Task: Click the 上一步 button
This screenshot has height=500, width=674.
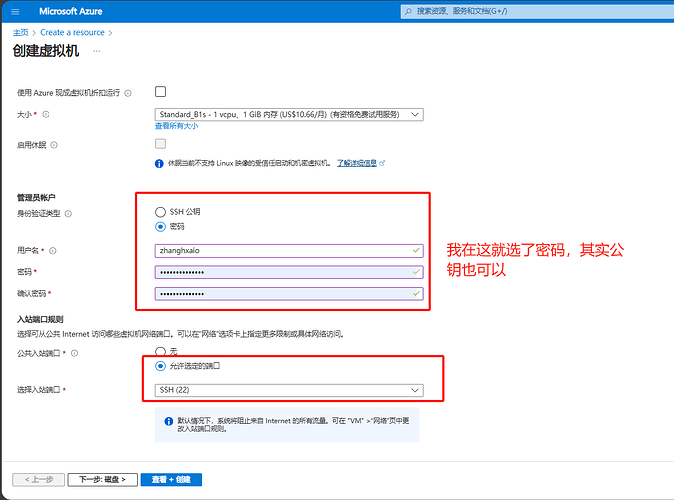Action: 39,479
